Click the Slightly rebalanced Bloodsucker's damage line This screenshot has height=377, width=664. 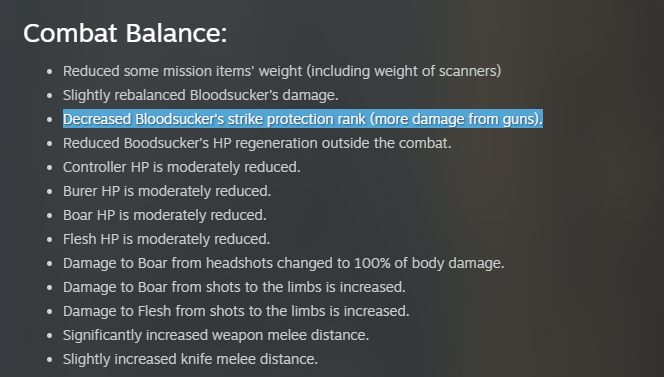[x=201, y=95]
